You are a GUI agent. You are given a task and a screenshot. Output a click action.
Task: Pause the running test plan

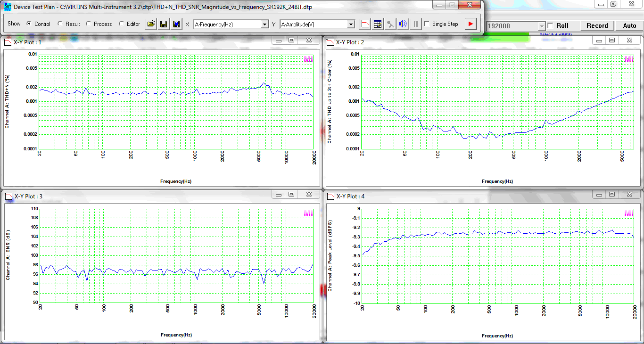pyautogui.click(x=415, y=24)
